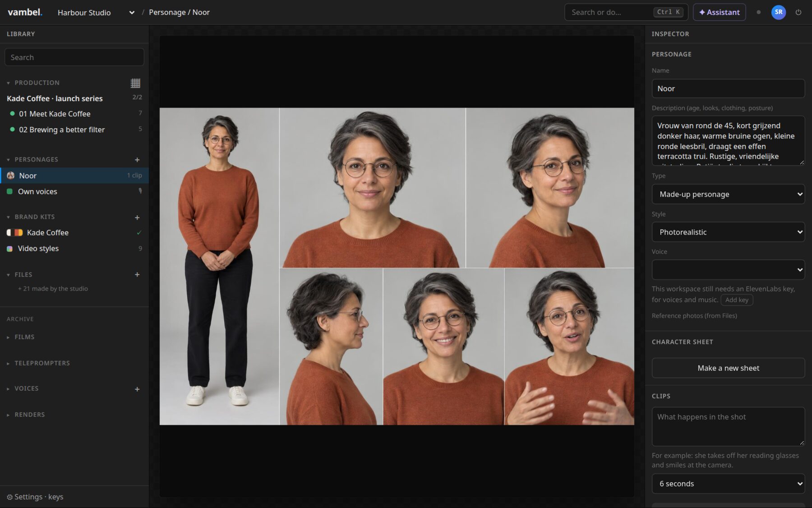Click the power icon in top bar
The width and height of the screenshot is (812, 508).
pos(798,12)
